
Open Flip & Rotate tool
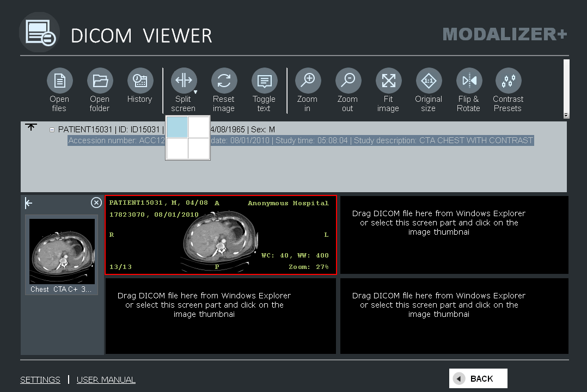tap(469, 81)
